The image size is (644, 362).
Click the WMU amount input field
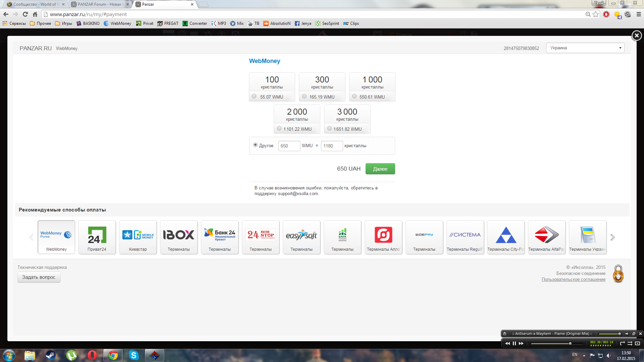tap(289, 146)
